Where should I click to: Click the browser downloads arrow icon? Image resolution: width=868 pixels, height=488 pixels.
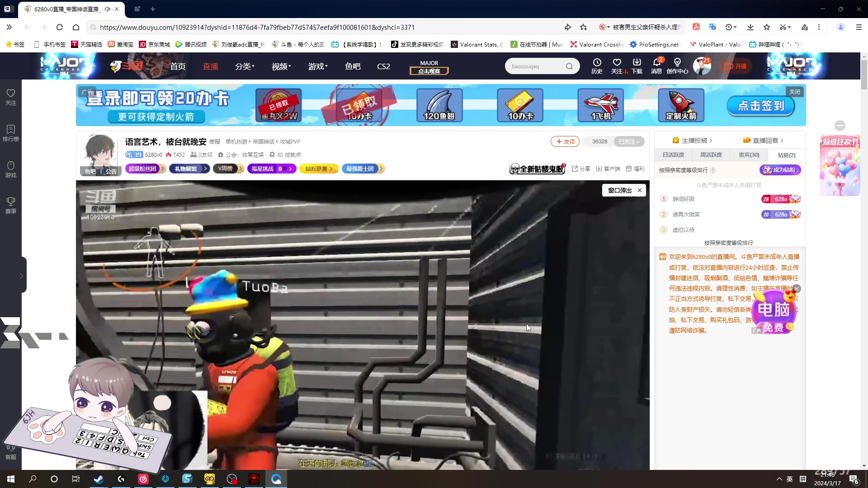750,27
